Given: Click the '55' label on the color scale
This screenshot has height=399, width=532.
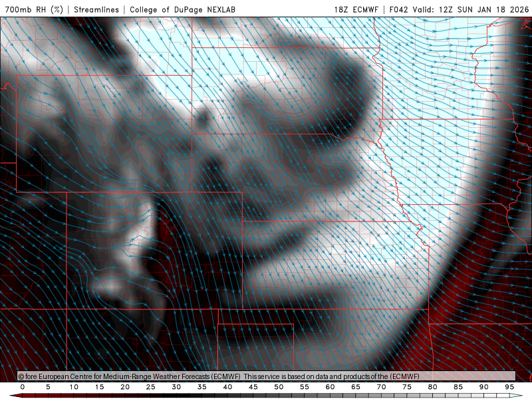Looking at the screenshot, I should [305, 387].
